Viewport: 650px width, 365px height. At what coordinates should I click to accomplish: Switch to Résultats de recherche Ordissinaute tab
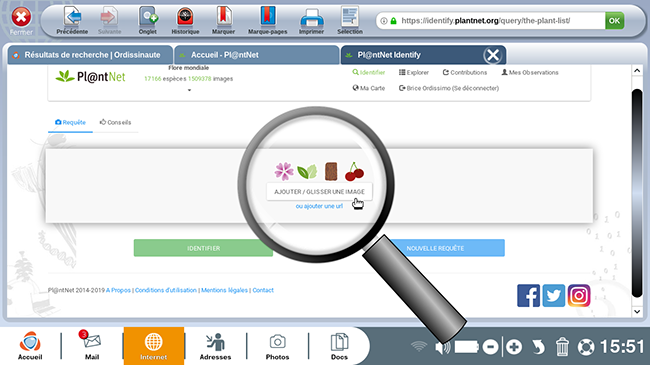(x=90, y=55)
